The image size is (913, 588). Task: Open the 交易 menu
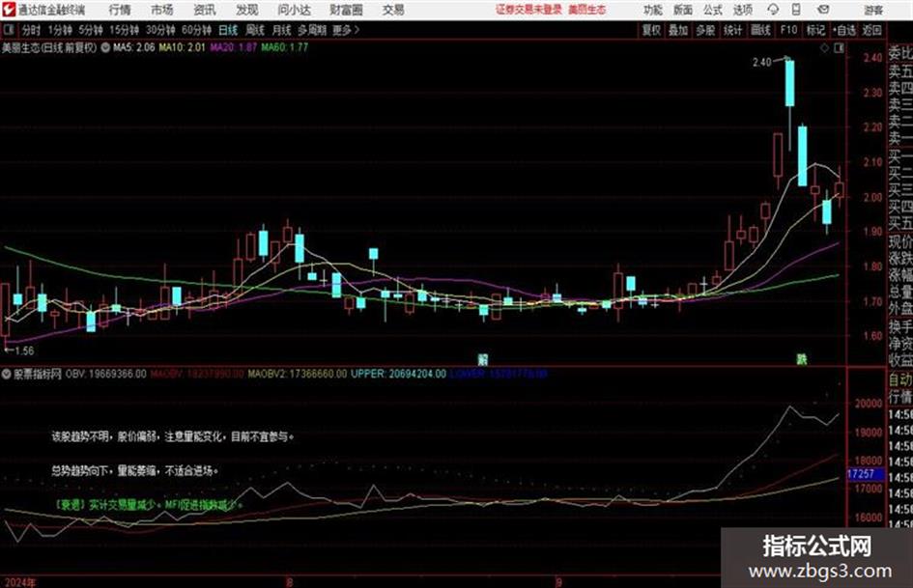[393, 10]
